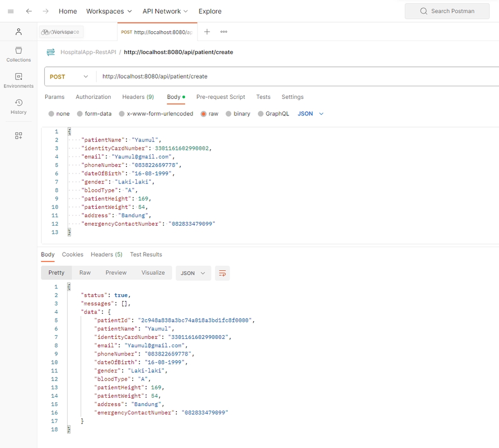Click the "patientName" line in request body
This screenshot has height=448, width=499.
coord(121,140)
